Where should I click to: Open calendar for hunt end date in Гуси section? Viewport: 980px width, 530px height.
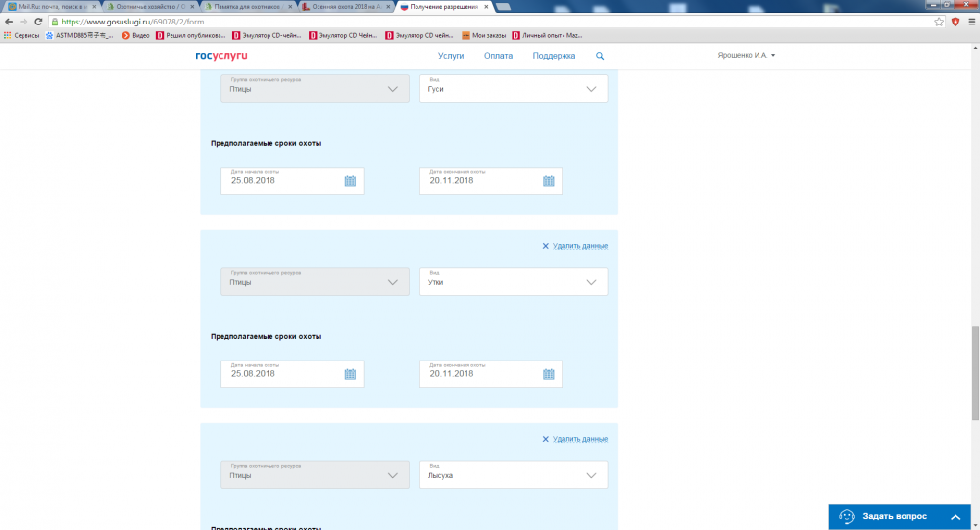548,181
